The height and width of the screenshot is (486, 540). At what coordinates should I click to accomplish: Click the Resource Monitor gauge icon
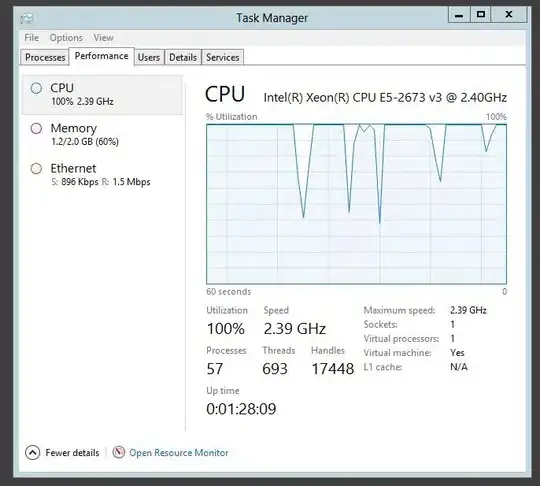[x=118, y=452]
